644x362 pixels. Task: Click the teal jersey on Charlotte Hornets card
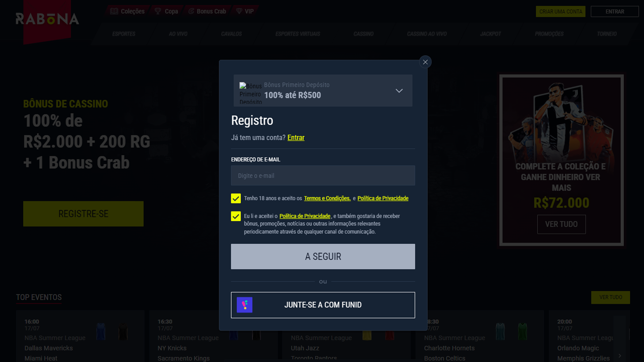coord(500,331)
